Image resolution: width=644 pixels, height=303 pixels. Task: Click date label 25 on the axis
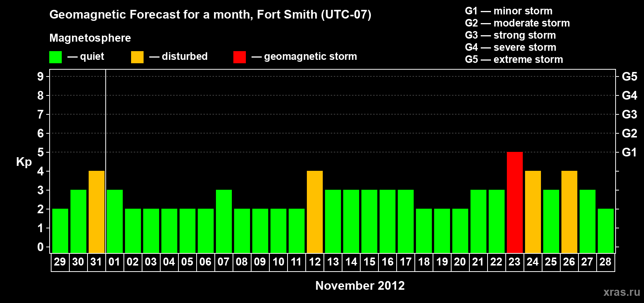coord(551,262)
